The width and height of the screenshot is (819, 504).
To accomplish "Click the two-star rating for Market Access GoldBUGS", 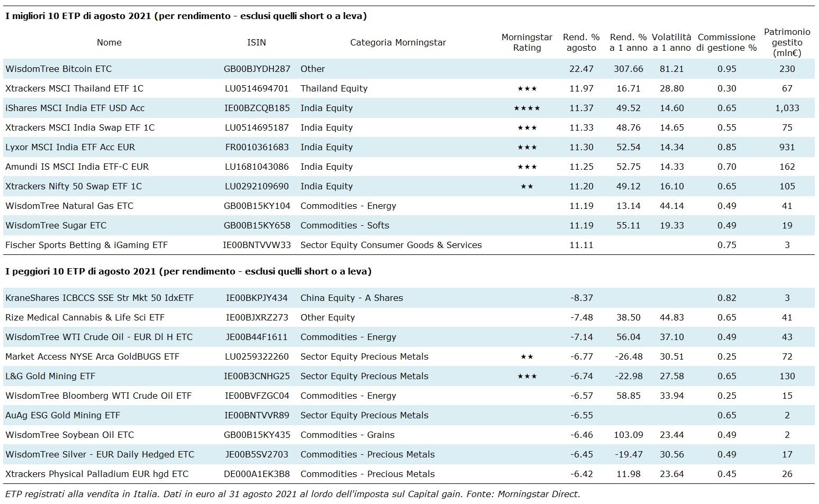I will pos(526,357).
